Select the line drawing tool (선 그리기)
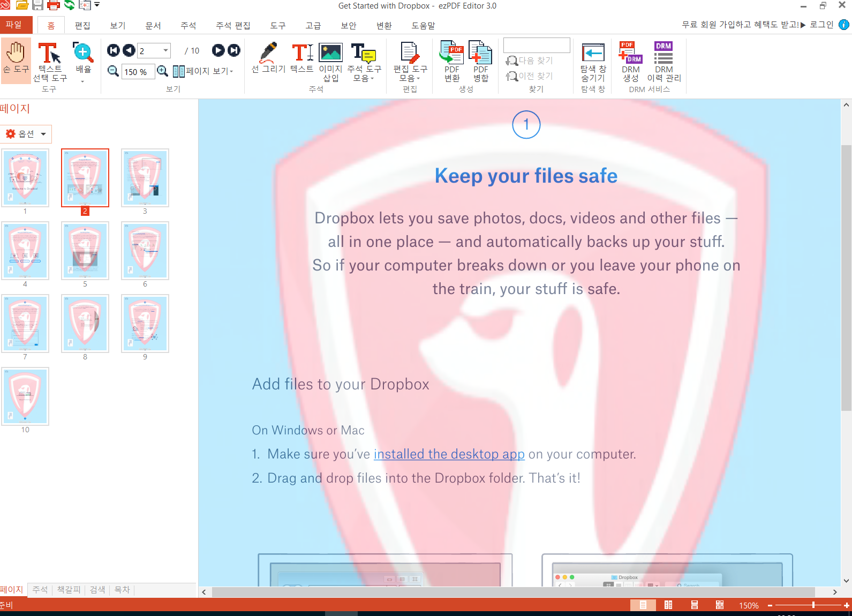This screenshot has width=852, height=616. click(268, 58)
